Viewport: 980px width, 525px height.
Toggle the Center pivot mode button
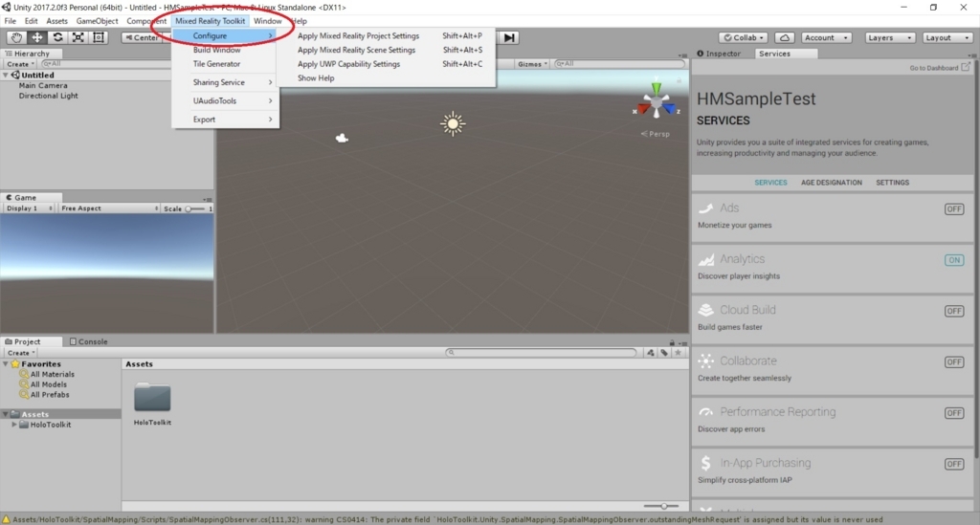[142, 37]
